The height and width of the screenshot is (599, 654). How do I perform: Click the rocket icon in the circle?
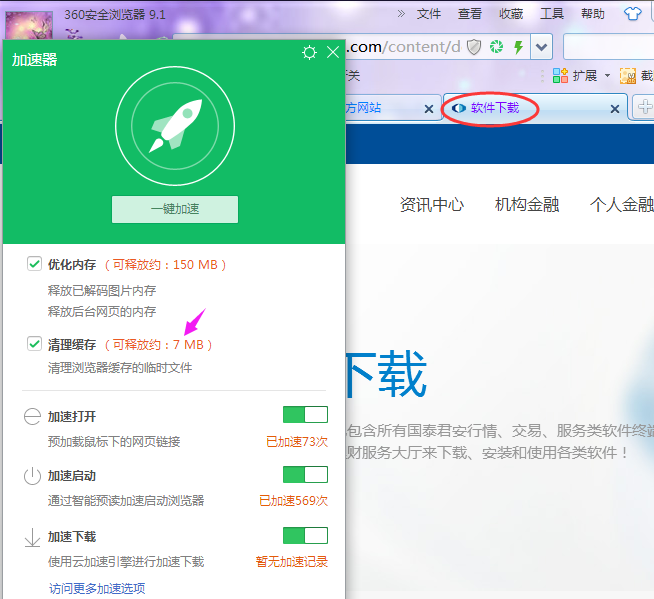(x=175, y=126)
